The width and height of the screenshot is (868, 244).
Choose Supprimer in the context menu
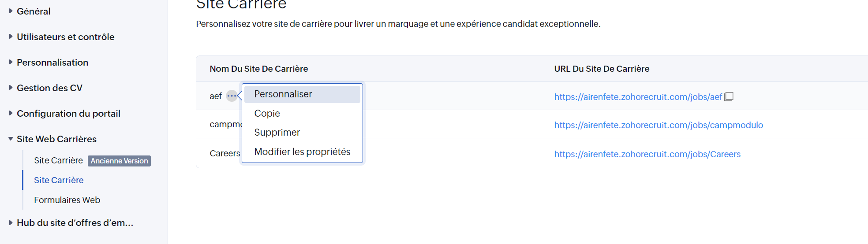[277, 133]
